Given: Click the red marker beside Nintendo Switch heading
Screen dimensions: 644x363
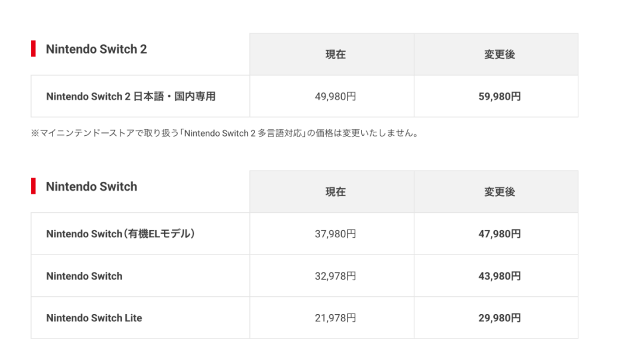Looking at the screenshot, I should click(33, 186).
